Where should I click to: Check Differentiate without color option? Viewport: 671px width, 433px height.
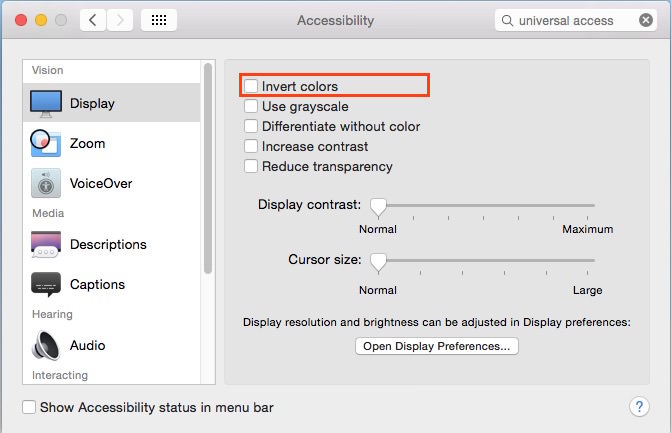coord(251,126)
